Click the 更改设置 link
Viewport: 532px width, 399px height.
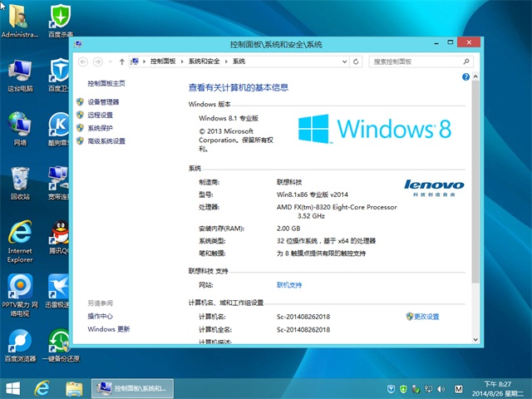pos(426,317)
